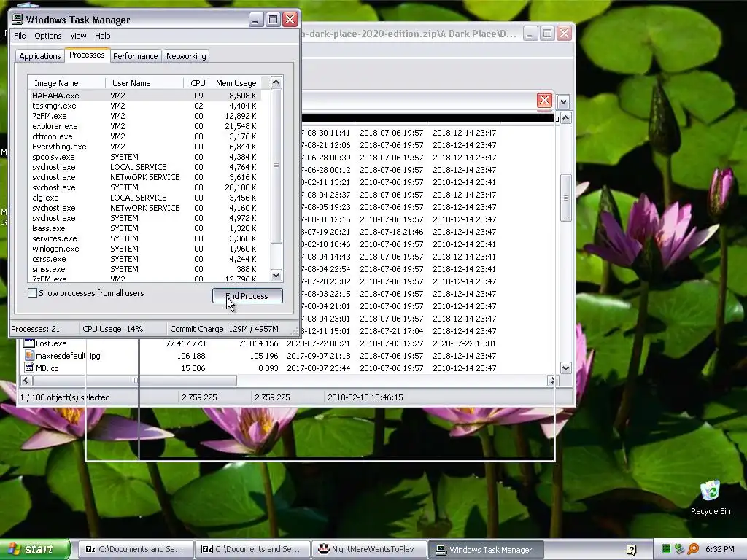This screenshot has height=560, width=747.
Task: Click the 6:32 PM system clock
Action: click(719, 549)
